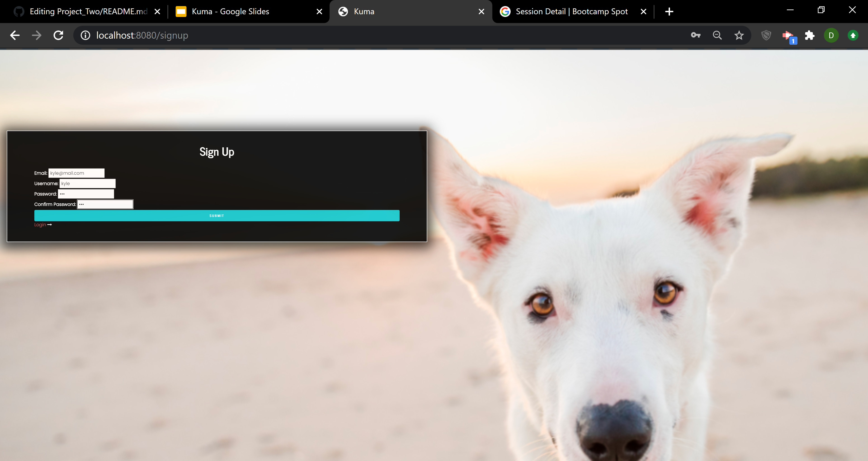Close the Editing Project_Two/README.md tab

[x=157, y=12]
